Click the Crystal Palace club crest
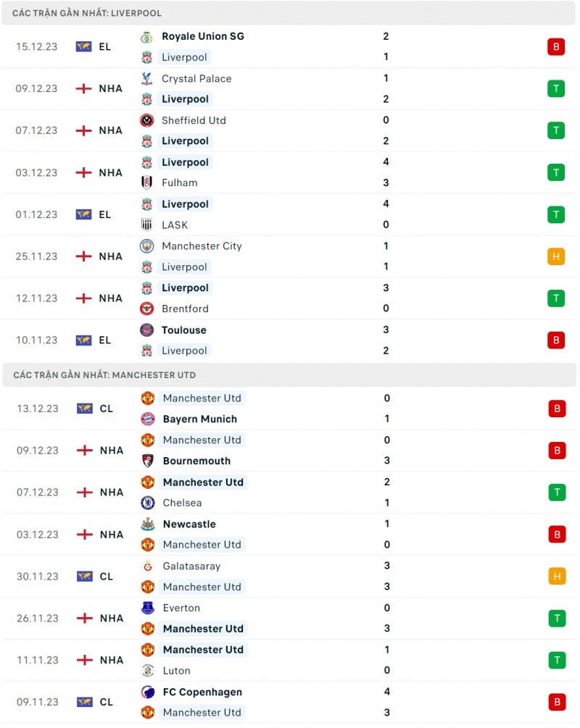Image resolution: width=580 pixels, height=728 pixels. pyautogui.click(x=147, y=78)
